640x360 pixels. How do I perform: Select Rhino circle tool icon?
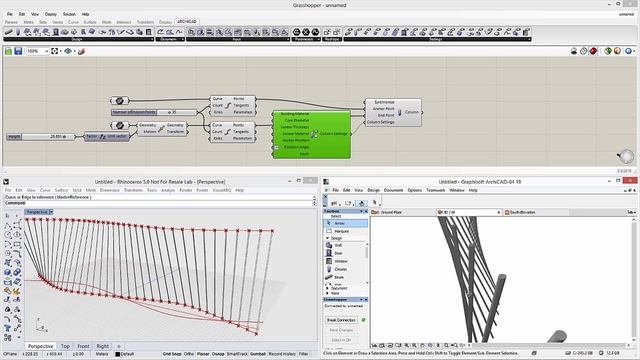click(8, 235)
